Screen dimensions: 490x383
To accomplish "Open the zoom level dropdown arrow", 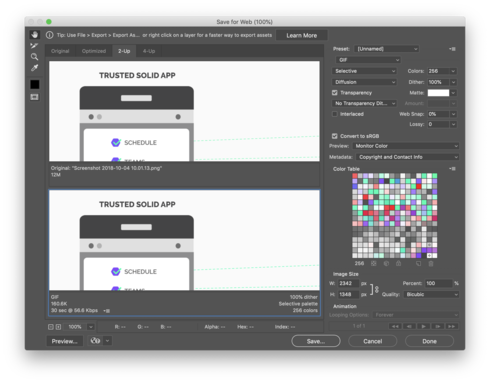I will [91, 327].
